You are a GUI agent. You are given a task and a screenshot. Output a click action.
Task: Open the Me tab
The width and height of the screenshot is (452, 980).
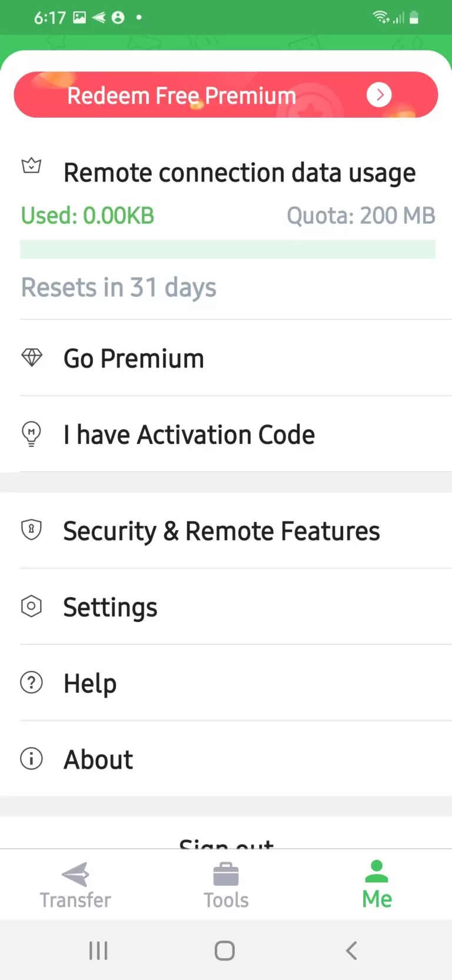377,885
